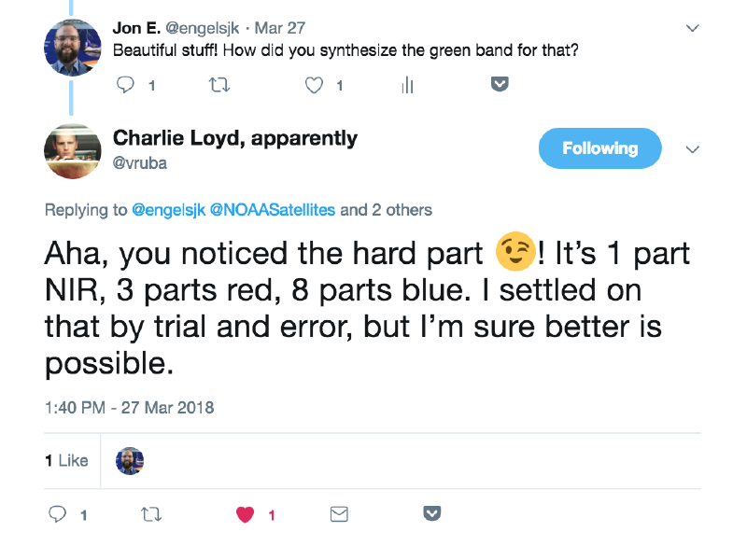Open Jon E.'s avatar image

coord(72,47)
